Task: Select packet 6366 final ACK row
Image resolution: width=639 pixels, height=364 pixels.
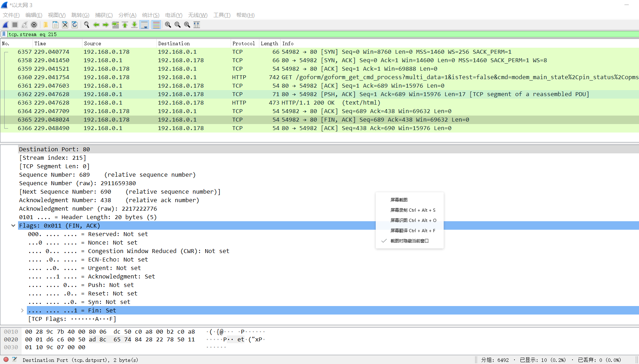Action: tap(319, 128)
